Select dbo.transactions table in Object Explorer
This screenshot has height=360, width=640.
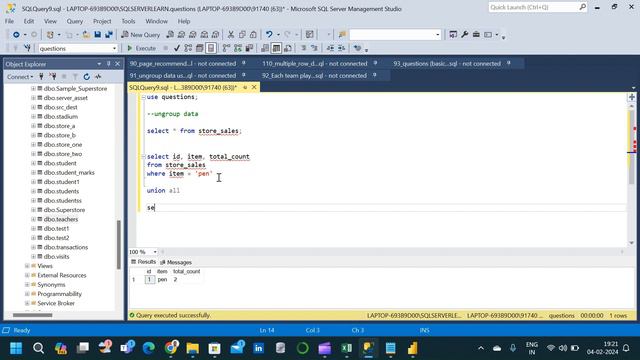66,247
